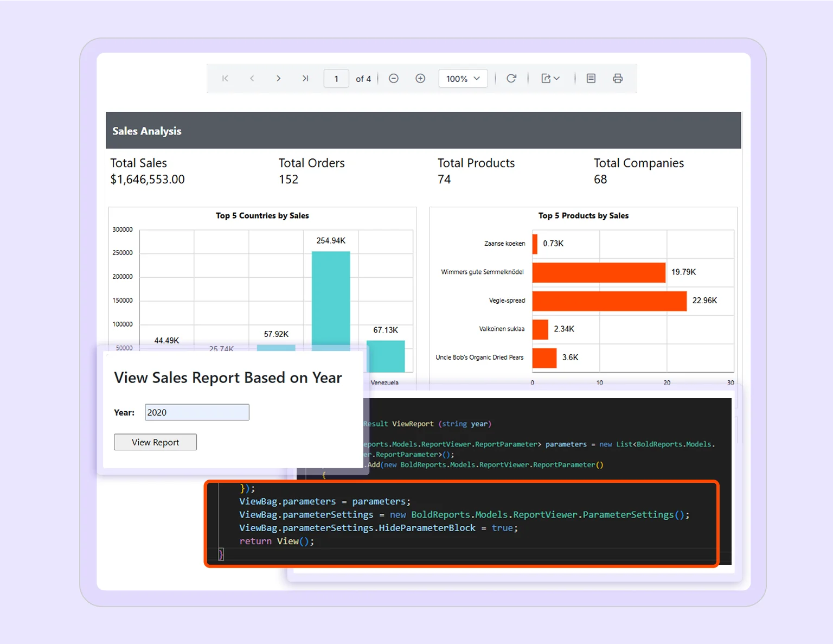Print the report

[x=618, y=78]
